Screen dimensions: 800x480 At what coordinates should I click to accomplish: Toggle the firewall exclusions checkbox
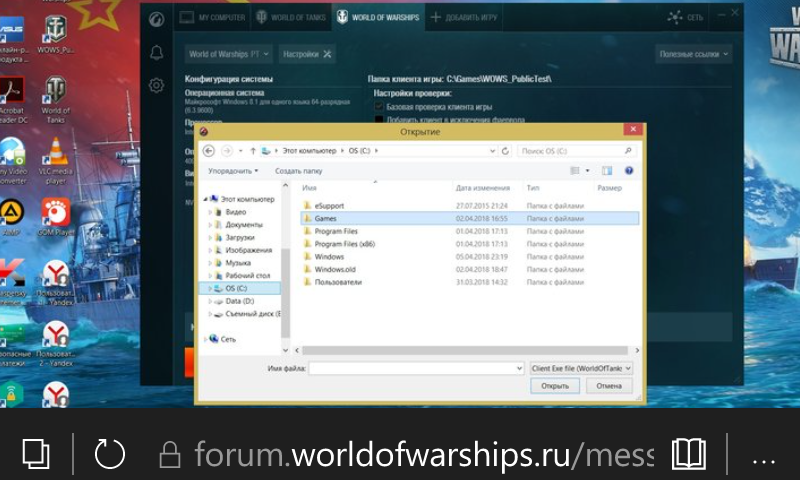click(x=379, y=119)
